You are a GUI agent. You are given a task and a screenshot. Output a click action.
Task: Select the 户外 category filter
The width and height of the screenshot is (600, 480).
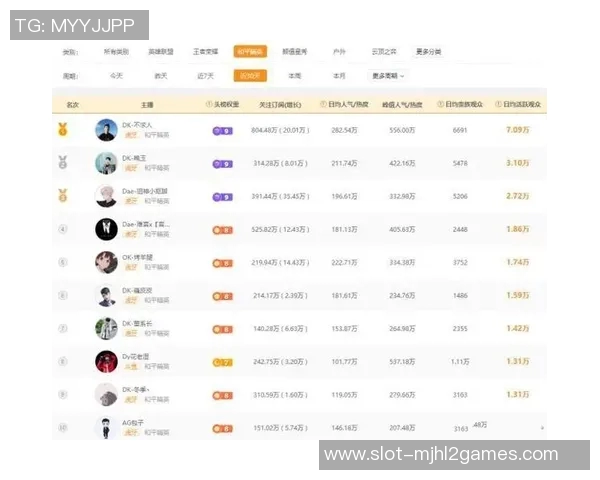339,52
